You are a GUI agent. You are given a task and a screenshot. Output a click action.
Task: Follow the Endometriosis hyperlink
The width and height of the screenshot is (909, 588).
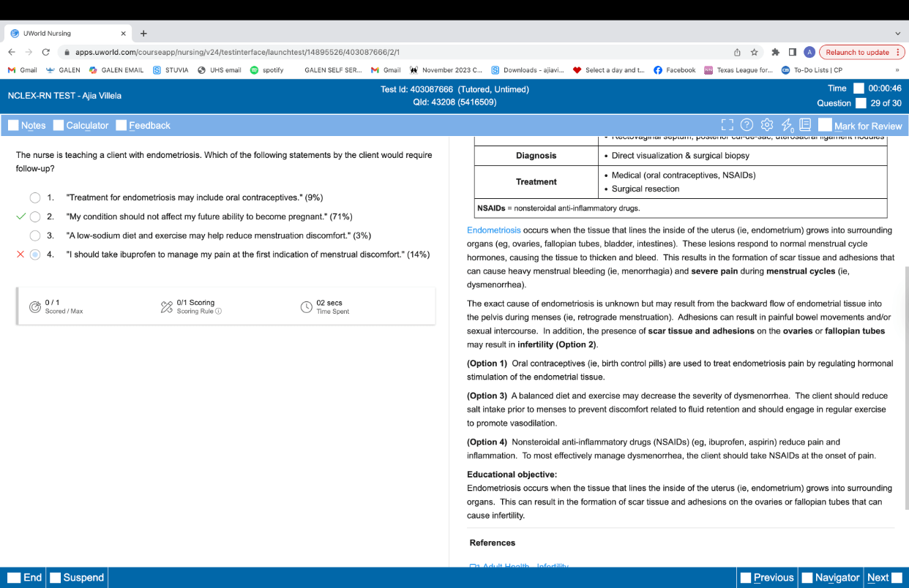[x=494, y=230]
